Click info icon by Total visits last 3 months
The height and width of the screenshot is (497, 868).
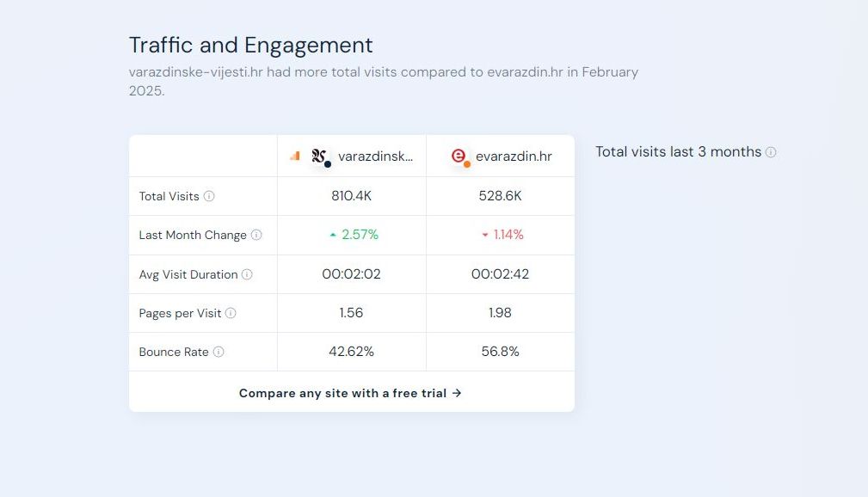[771, 151]
